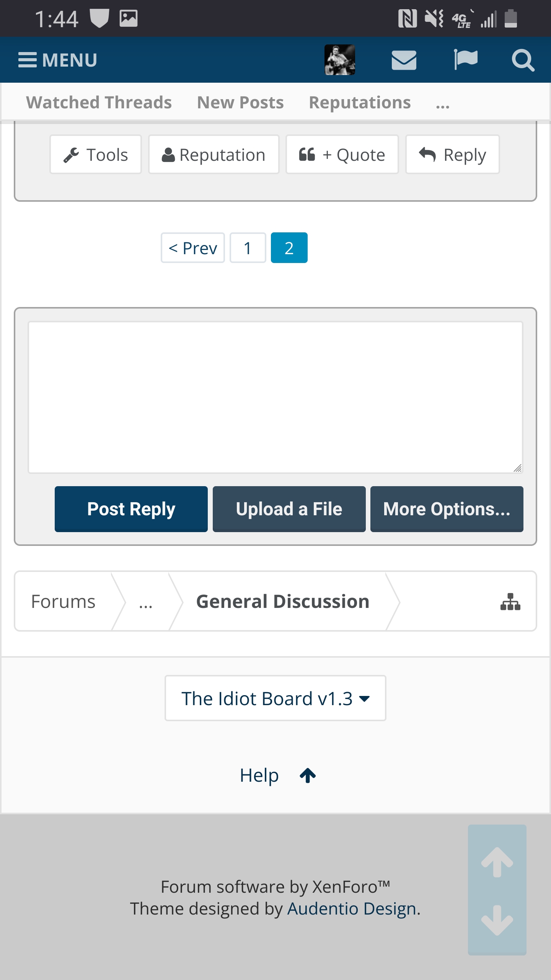Tap the scroll-down arrow in floating widget
The image size is (551, 980).
tap(497, 920)
